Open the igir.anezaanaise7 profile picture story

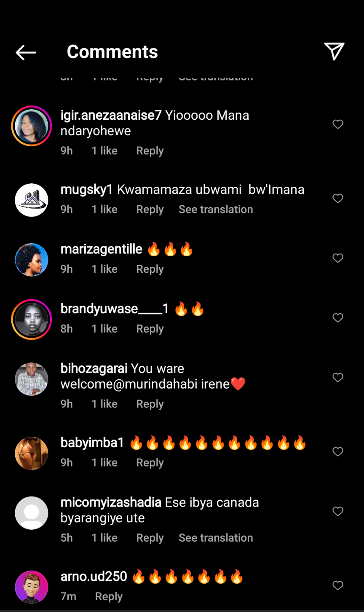32,126
